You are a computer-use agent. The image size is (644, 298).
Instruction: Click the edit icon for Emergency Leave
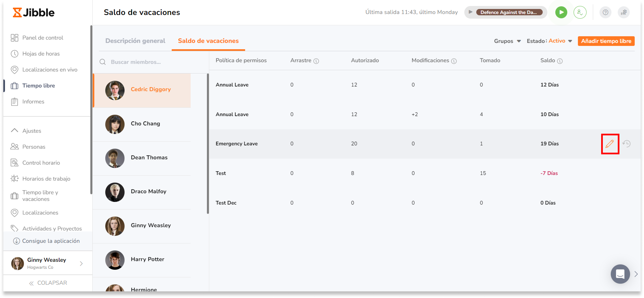pos(609,144)
